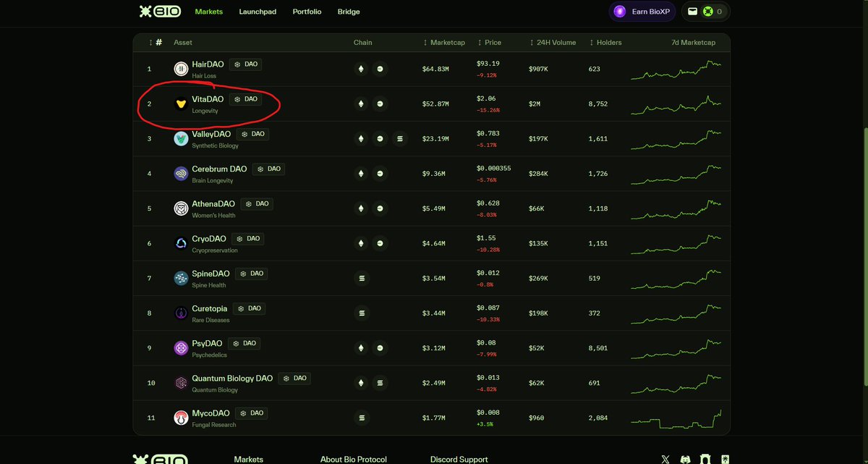Viewport: 868px width, 464px height.
Task: Open the Markets tab
Action: click(209, 12)
